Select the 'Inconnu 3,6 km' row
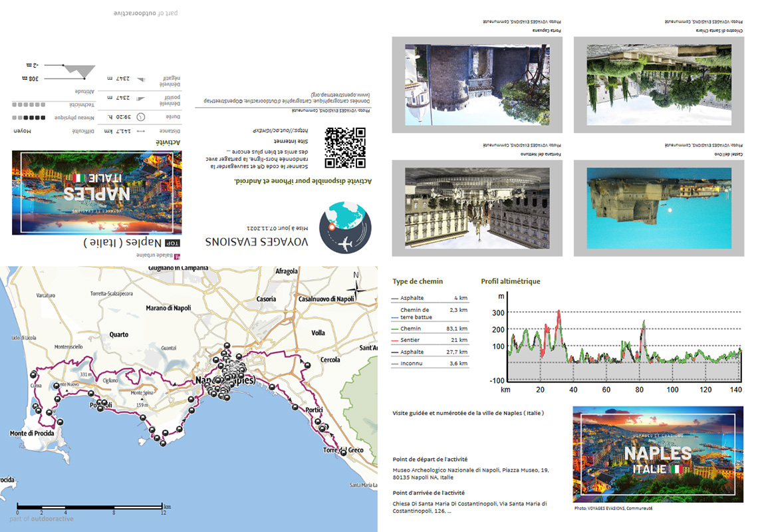The width and height of the screenshot is (758, 532). pyautogui.click(x=430, y=363)
